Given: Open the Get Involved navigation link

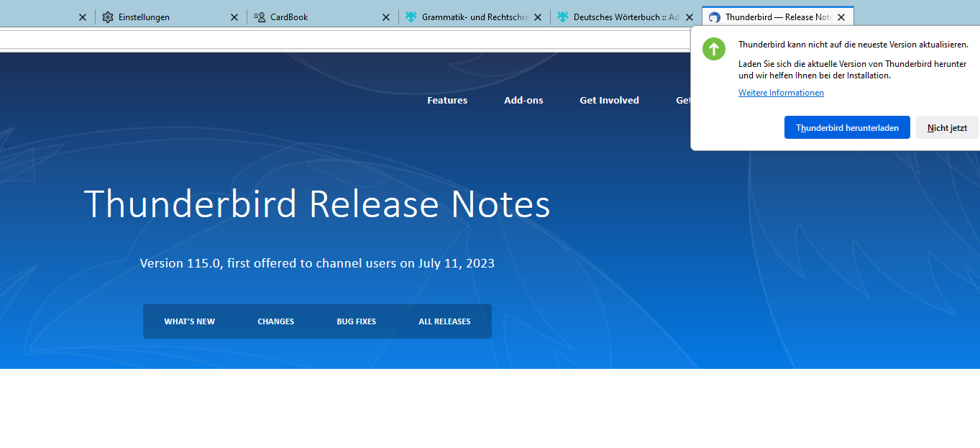Looking at the screenshot, I should click(x=609, y=101).
